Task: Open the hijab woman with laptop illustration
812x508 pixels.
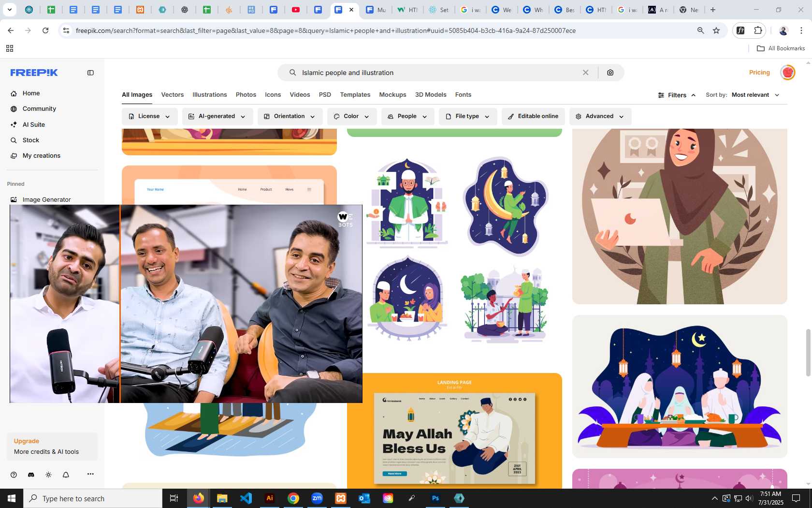Action: 680,216
